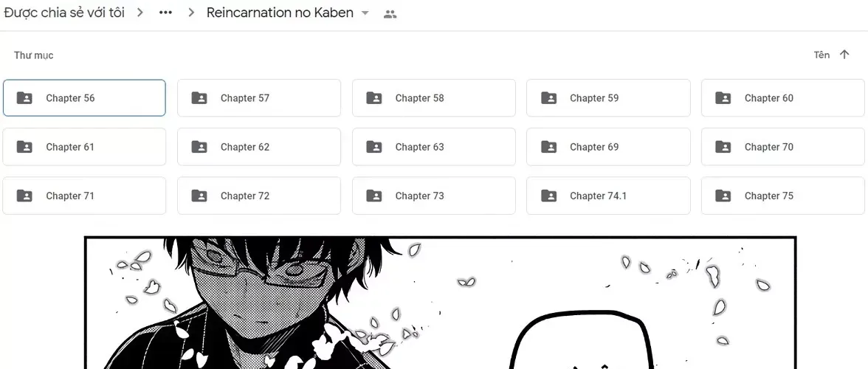868x369 pixels.
Task: Select the Chapter 63 folder
Action: point(433,147)
